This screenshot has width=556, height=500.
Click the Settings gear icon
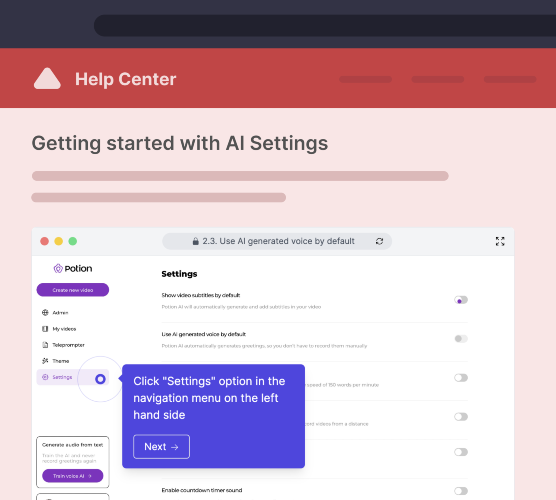[45, 377]
